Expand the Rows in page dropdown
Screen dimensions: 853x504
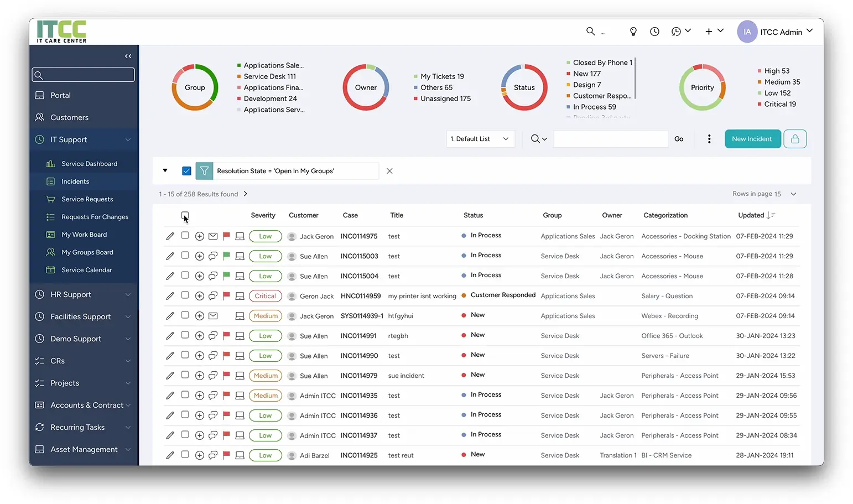793,194
